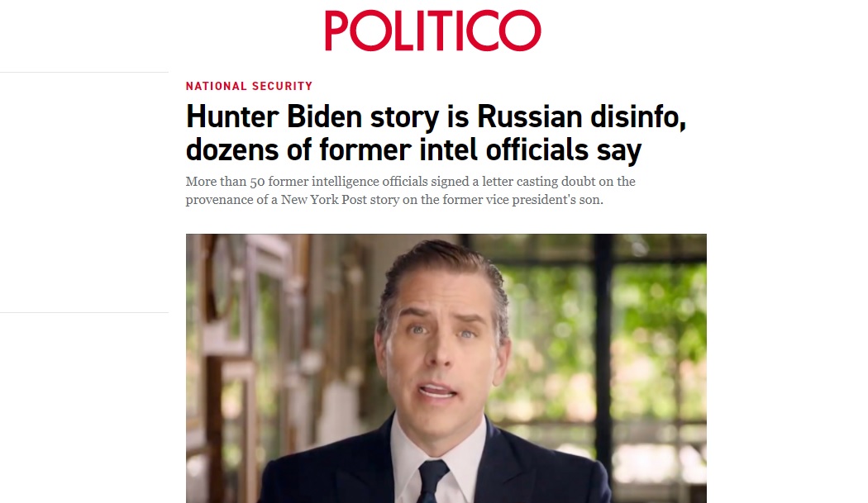Click the article headline about Russian disinfo
This screenshot has height=503, width=868.
point(436,133)
